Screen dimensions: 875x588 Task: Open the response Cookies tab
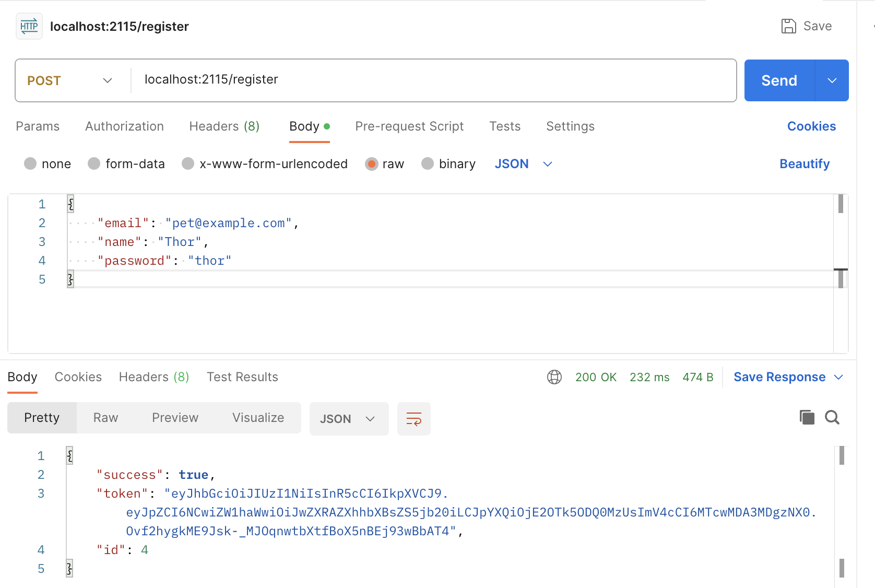click(78, 377)
